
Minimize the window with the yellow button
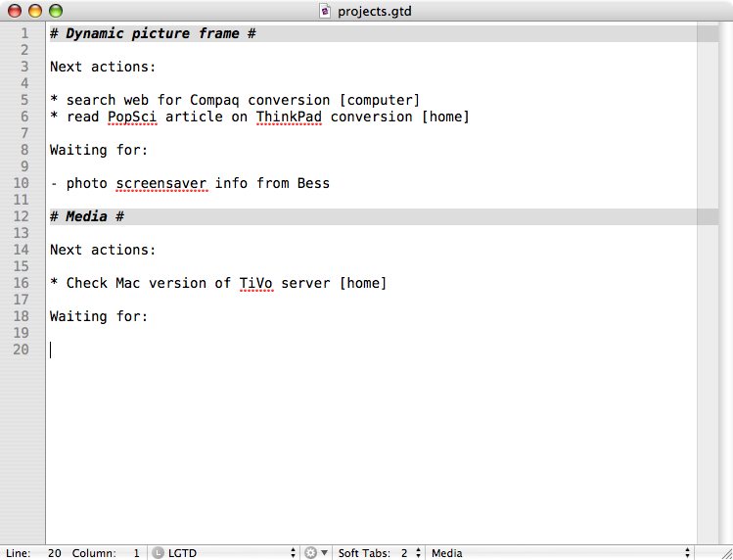point(35,11)
